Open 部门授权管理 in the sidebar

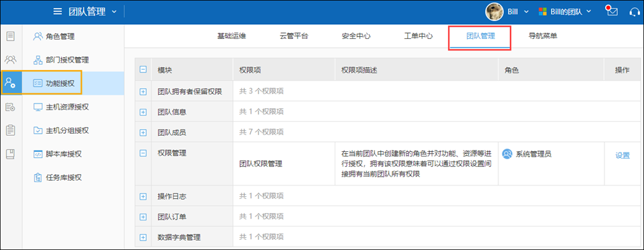click(73, 60)
